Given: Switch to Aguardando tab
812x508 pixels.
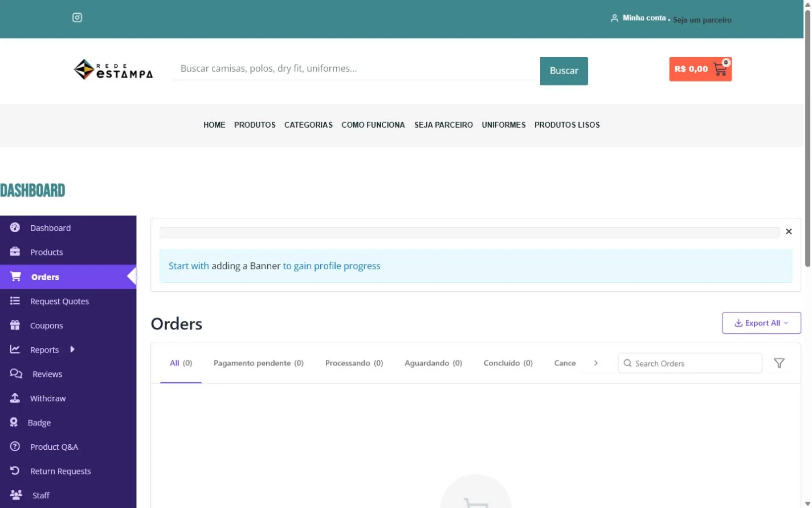Looking at the screenshot, I should (x=433, y=363).
